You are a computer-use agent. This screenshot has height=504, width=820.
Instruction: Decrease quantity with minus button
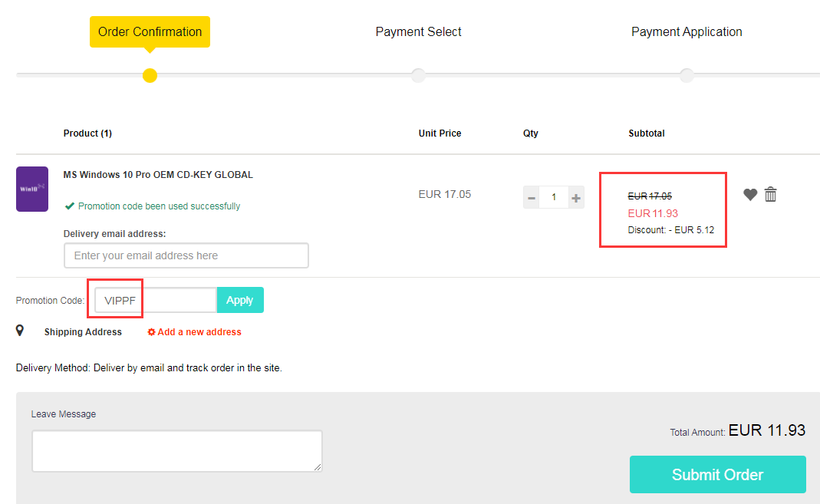pyautogui.click(x=532, y=198)
